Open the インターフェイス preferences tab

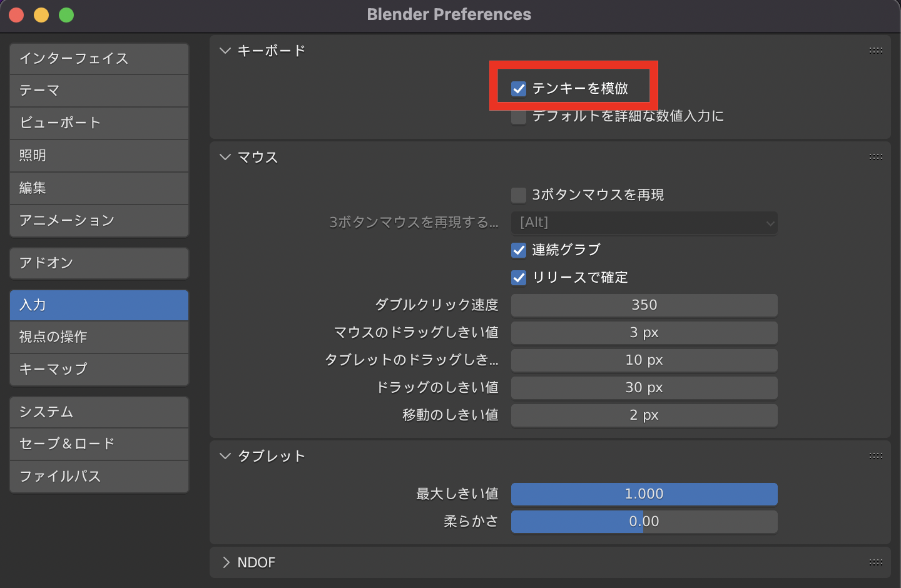(x=99, y=59)
